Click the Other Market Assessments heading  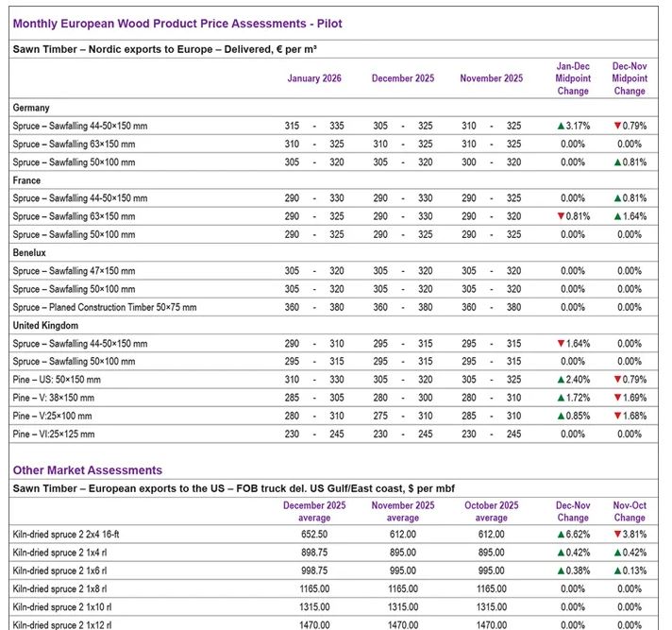pos(88,469)
